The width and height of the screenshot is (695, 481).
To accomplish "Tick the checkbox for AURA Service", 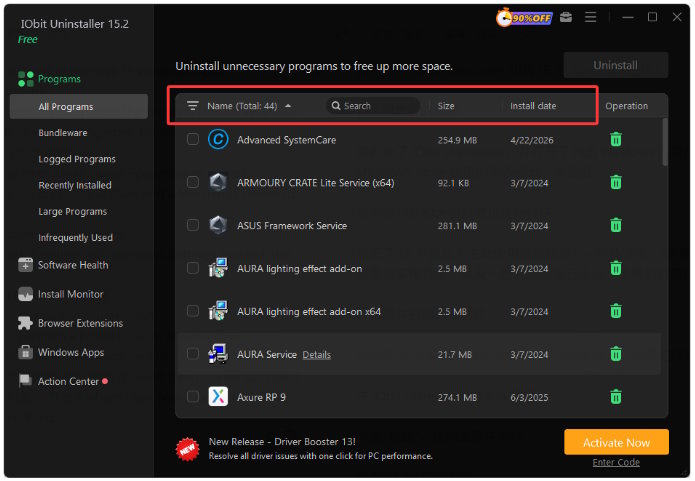I will [193, 353].
